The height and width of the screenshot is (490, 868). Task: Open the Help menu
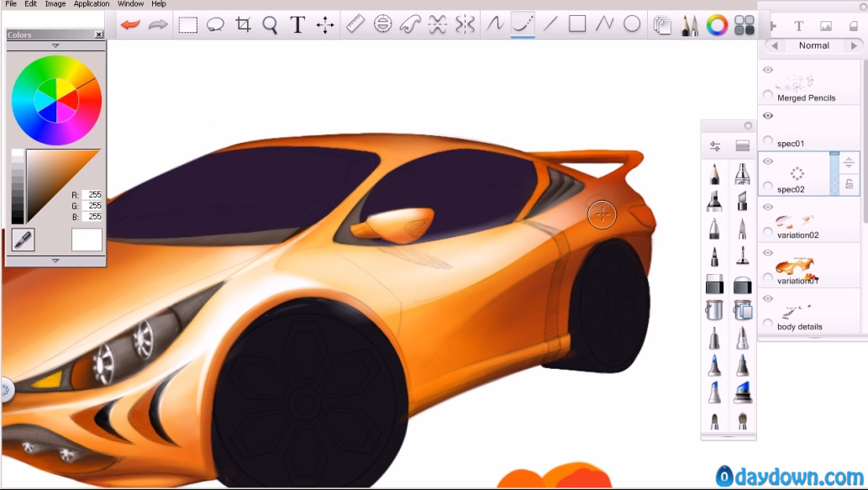159,3
